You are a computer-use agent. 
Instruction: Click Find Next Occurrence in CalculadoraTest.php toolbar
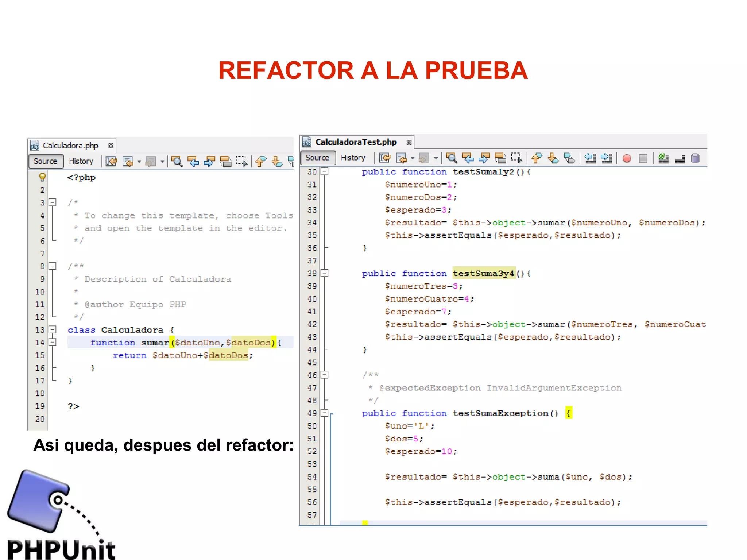pos(484,158)
